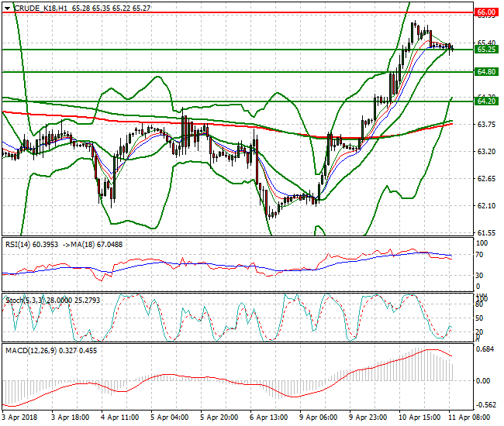
Task: Click the green 65.25 price level tag
Action: [x=486, y=50]
